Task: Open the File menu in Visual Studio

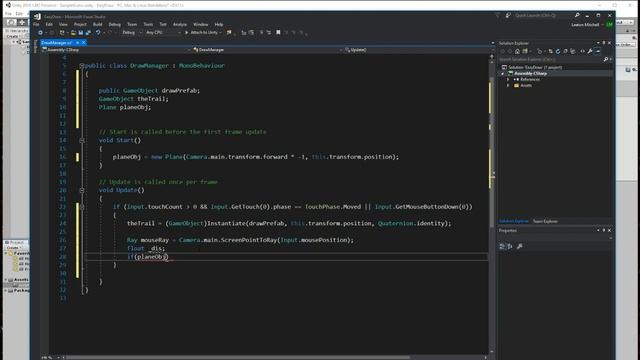Action: tap(36, 24)
